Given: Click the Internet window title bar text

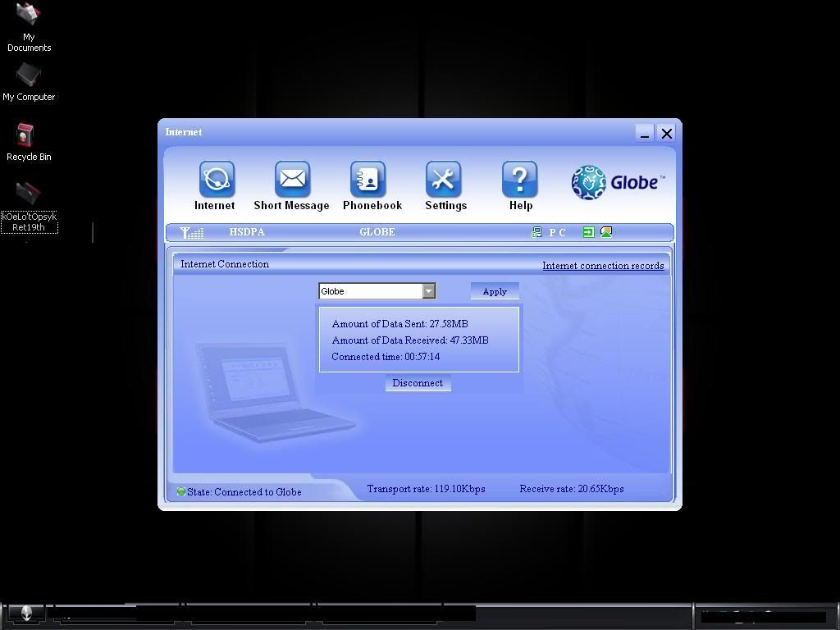Looking at the screenshot, I should click(x=184, y=132).
